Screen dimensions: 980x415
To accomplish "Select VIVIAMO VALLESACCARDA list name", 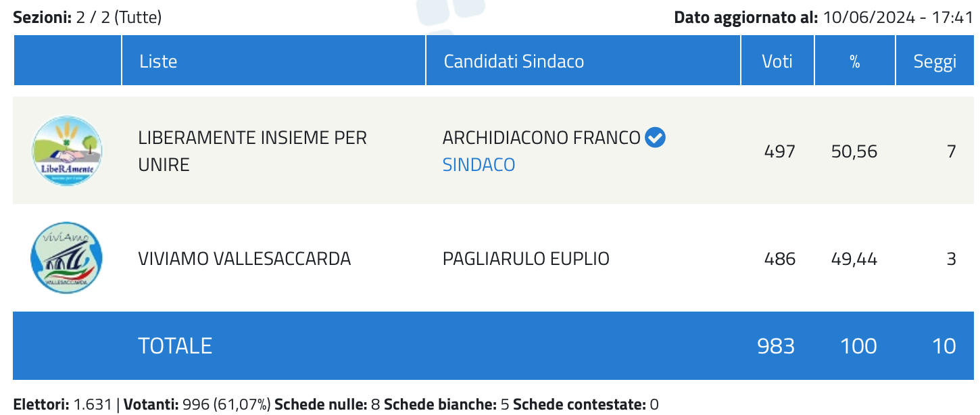I will (x=245, y=258).
